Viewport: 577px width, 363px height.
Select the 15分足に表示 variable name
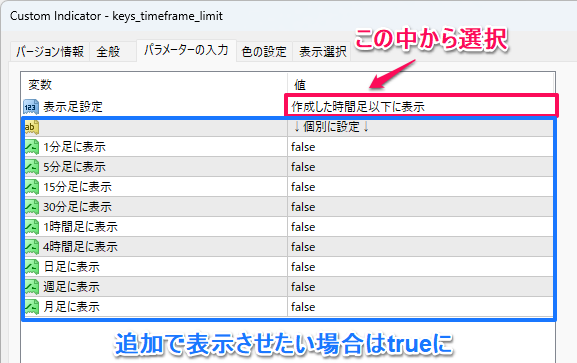click(x=77, y=187)
